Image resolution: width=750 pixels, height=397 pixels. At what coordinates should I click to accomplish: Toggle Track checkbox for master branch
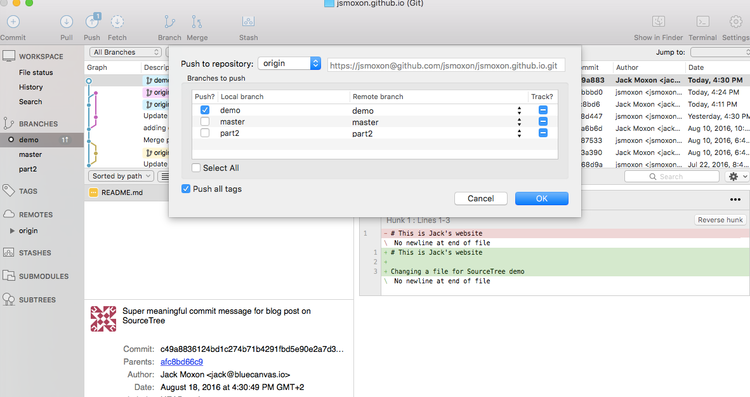coord(543,121)
